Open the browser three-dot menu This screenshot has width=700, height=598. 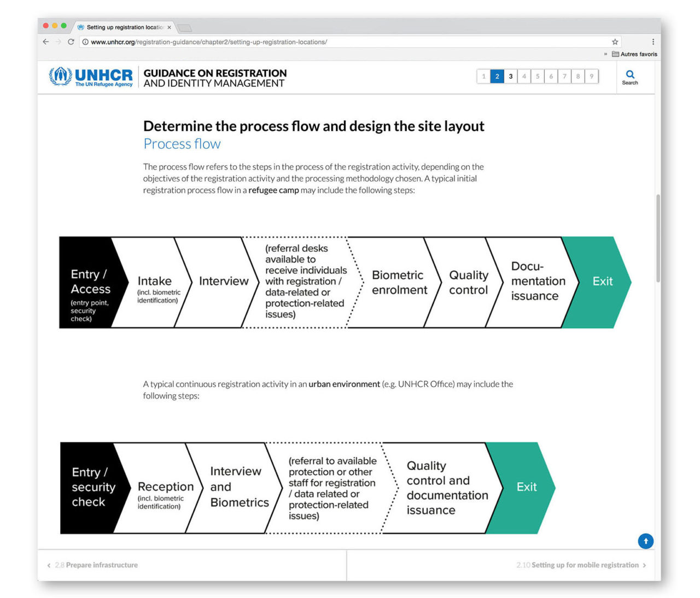coord(653,42)
